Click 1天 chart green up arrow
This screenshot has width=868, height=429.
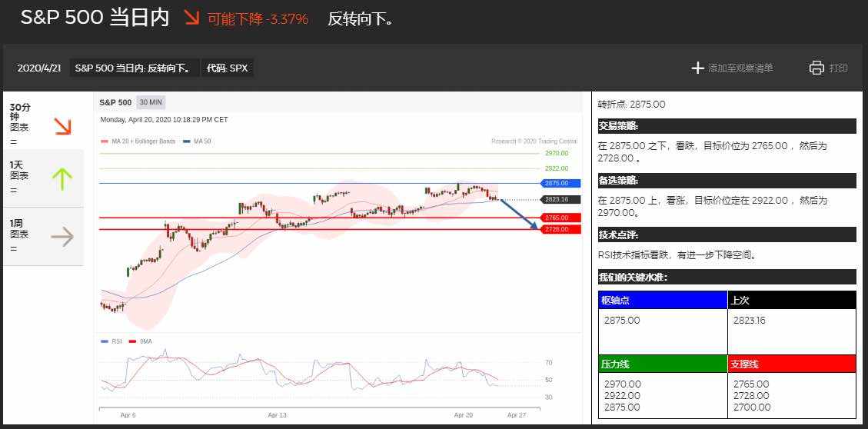pyautogui.click(x=62, y=179)
